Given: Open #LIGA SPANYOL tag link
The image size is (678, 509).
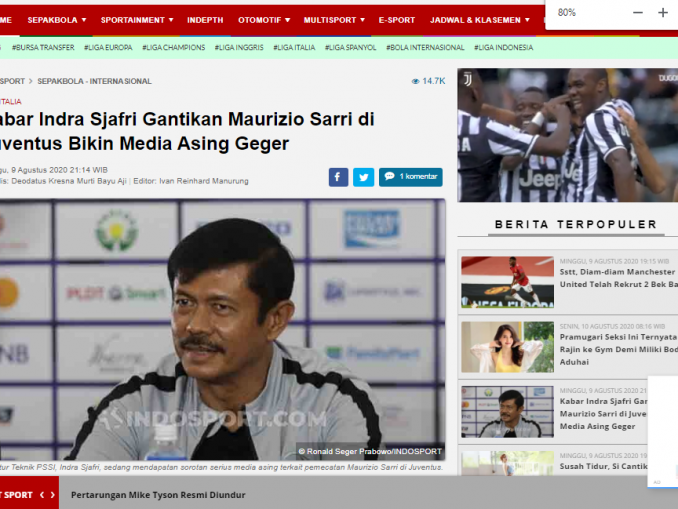Looking at the screenshot, I should pos(350,48).
